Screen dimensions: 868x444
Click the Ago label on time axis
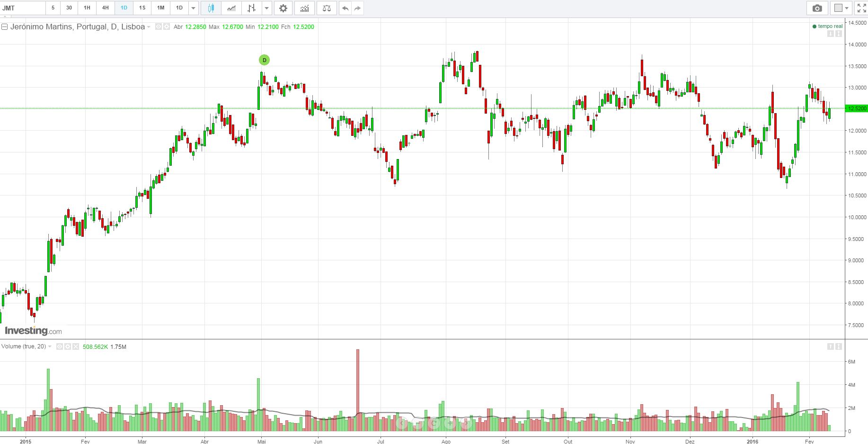pos(446,441)
